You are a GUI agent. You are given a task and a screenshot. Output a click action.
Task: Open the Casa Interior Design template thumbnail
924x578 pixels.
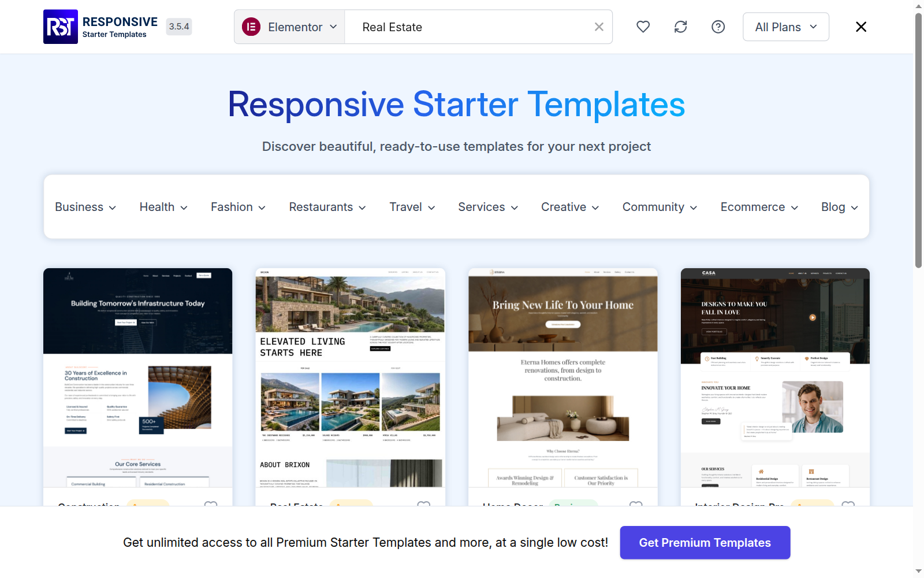click(x=775, y=377)
